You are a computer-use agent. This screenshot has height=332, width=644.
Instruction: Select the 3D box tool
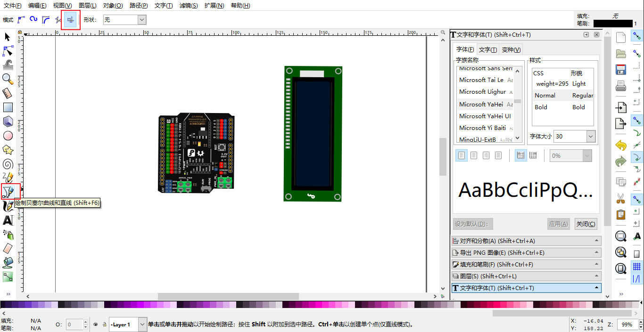(x=8, y=121)
